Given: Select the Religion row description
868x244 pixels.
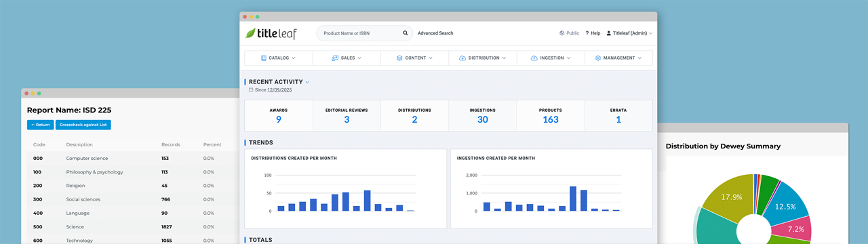Looking at the screenshot, I should (75, 186).
